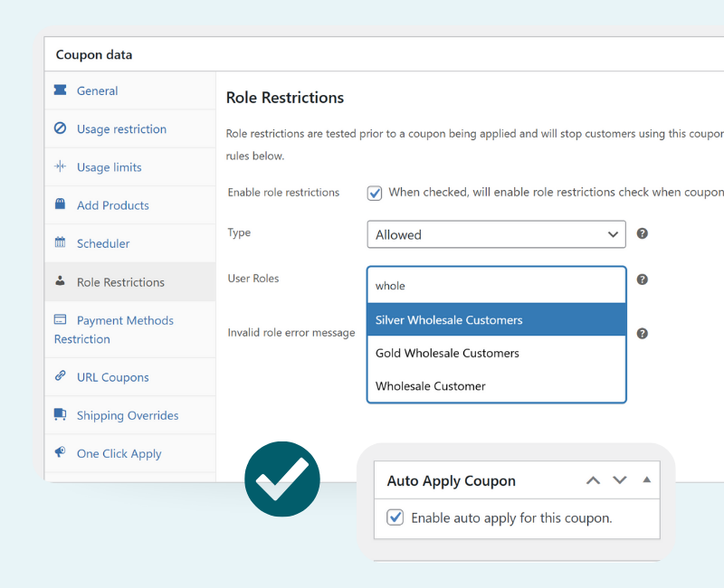Open the Type dropdown showing Allowed
Screen dimensions: 724x588
496,233
